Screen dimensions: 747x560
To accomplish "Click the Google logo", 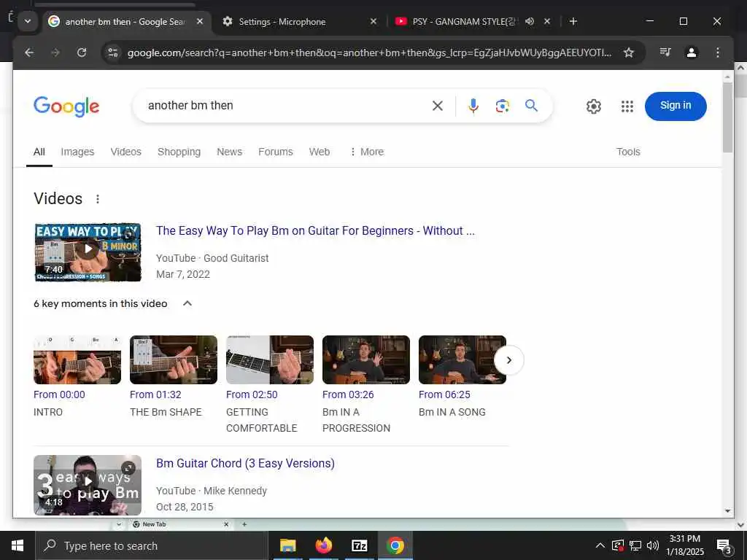I will [66, 106].
